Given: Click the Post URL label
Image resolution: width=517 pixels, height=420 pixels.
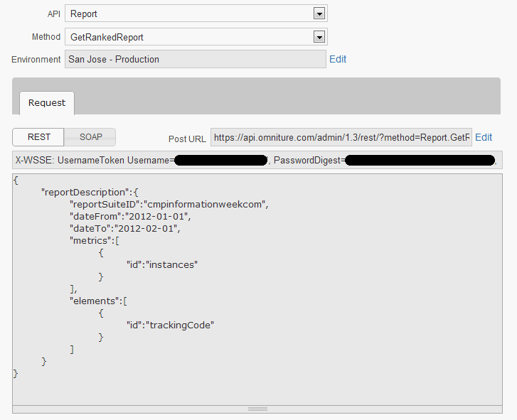Looking at the screenshot, I should tap(187, 139).
